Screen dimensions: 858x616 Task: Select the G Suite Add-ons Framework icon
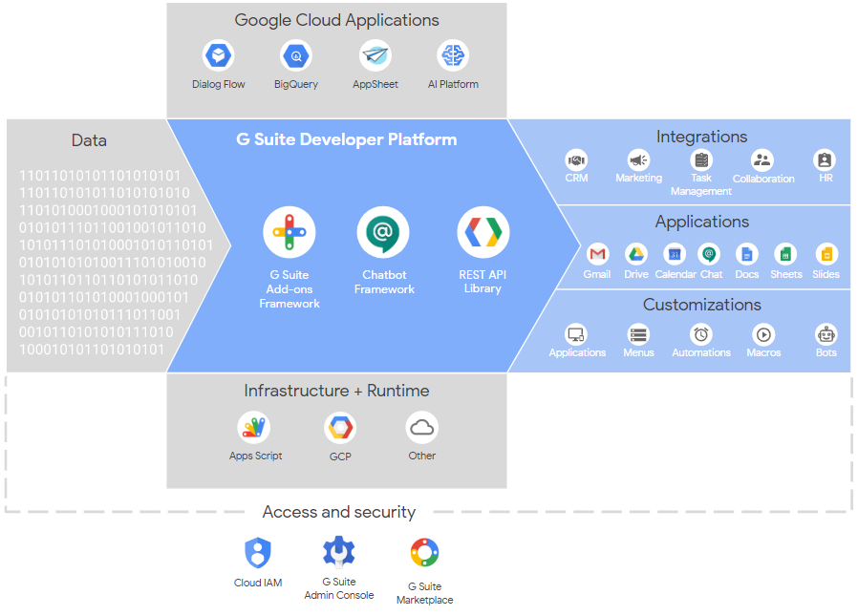pos(289,232)
